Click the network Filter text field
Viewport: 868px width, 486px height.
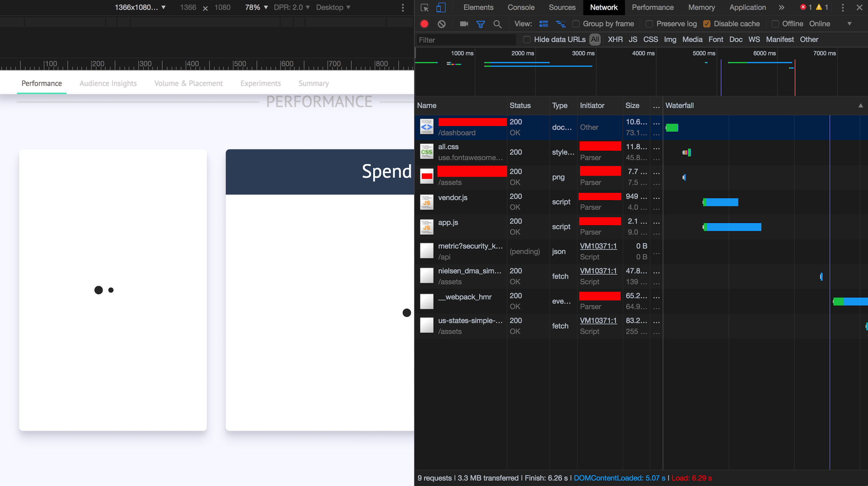pyautogui.click(x=466, y=40)
